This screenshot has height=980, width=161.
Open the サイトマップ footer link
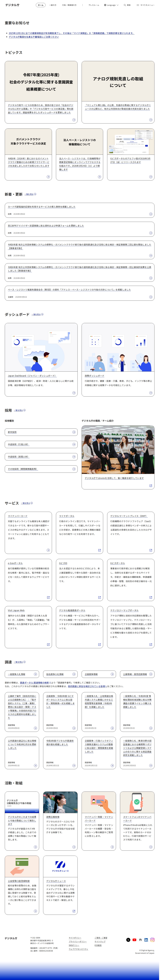click(100, 942)
